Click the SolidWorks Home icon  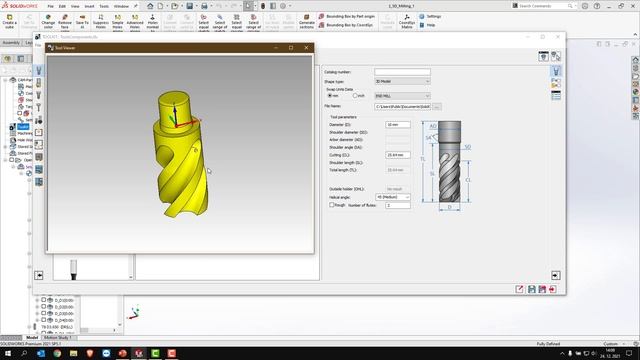(x=150, y=6)
